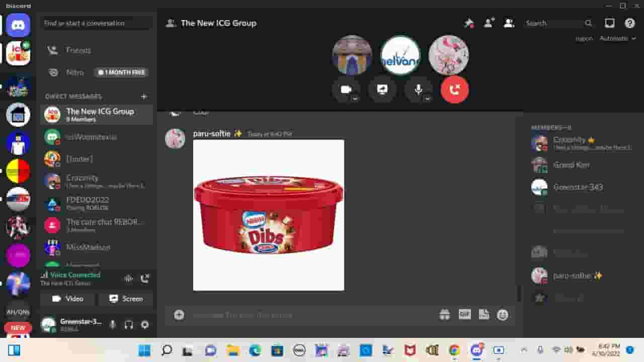The height and width of the screenshot is (362, 644).
Task: Jump to NEW unread indicator
Action: coord(18,328)
